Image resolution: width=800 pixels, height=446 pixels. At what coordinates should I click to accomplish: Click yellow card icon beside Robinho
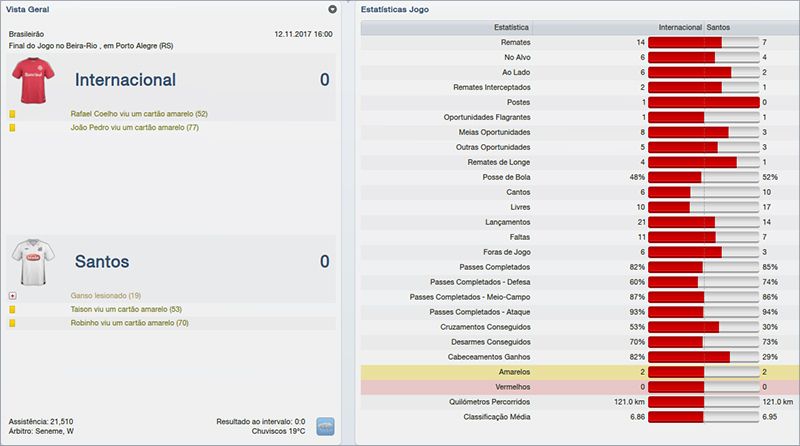coord(12,323)
